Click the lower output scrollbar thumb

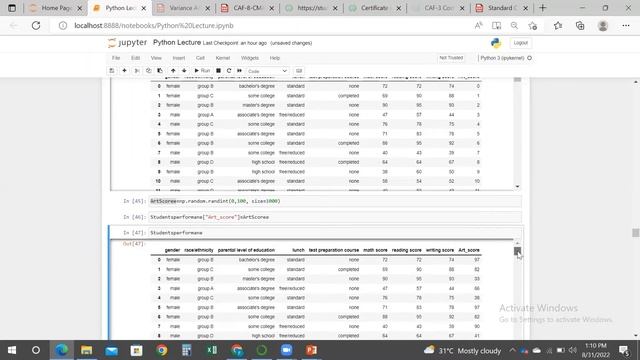[517, 251]
